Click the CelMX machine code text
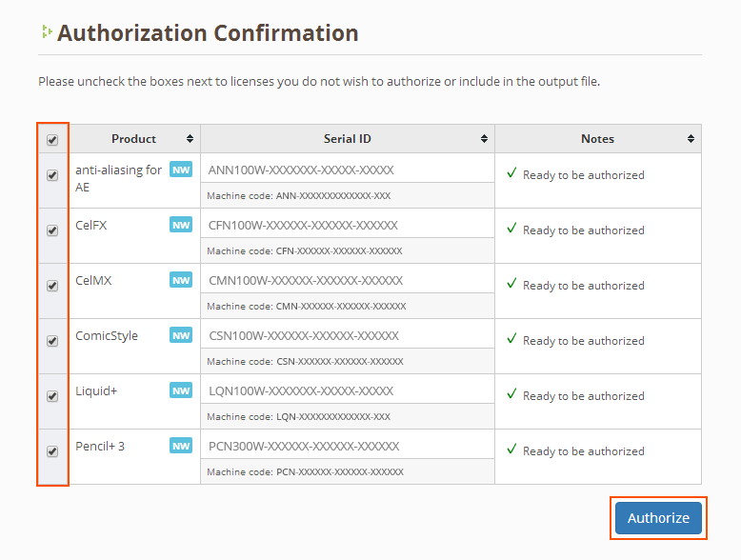This screenshot has height=560, width=741. point(306,307)
